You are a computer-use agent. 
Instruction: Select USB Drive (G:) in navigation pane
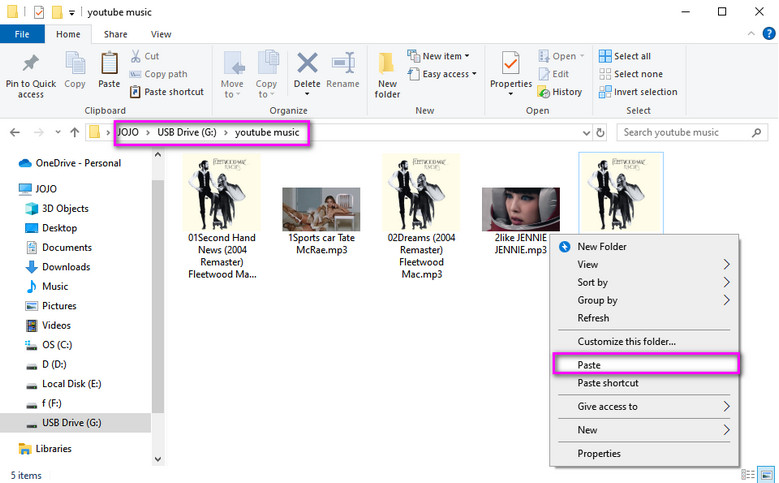[75, 423]
